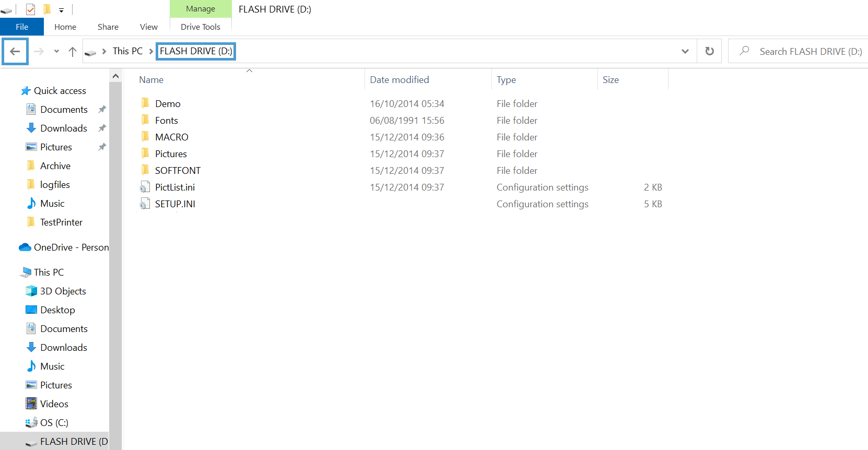Open Music under Quick access

(x=52, y=203)
